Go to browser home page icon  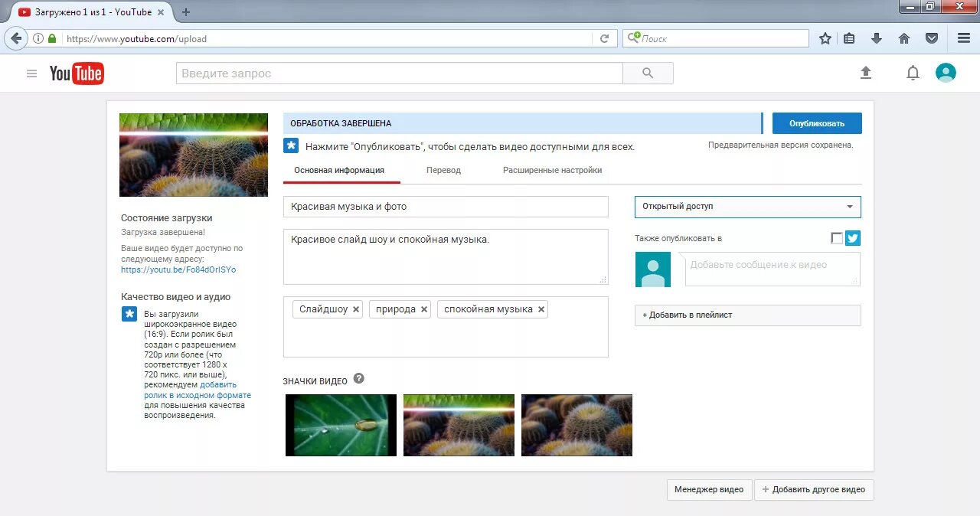point(904,38)
